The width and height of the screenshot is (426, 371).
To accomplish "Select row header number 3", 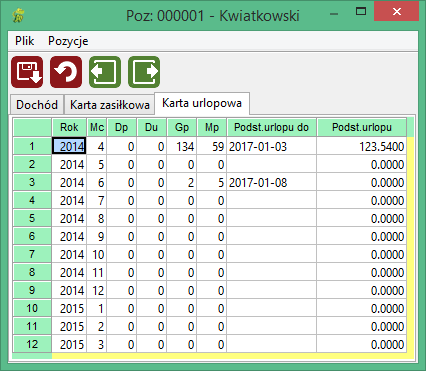I will coord(32,182).
